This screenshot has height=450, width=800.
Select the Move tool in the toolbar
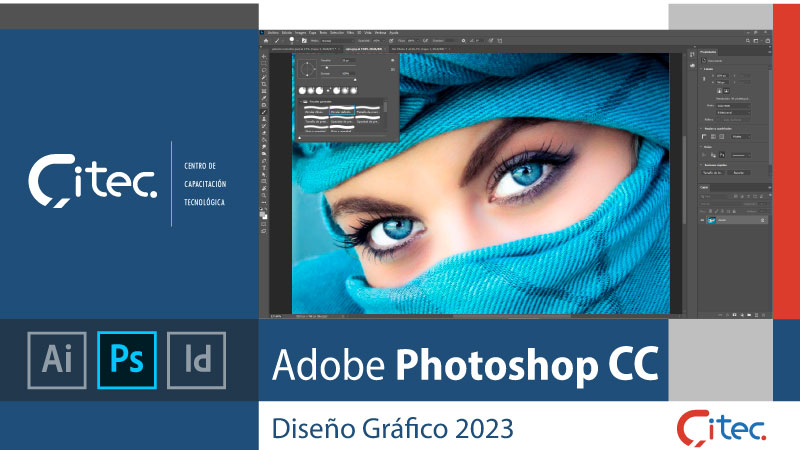[x=264, y=58]
